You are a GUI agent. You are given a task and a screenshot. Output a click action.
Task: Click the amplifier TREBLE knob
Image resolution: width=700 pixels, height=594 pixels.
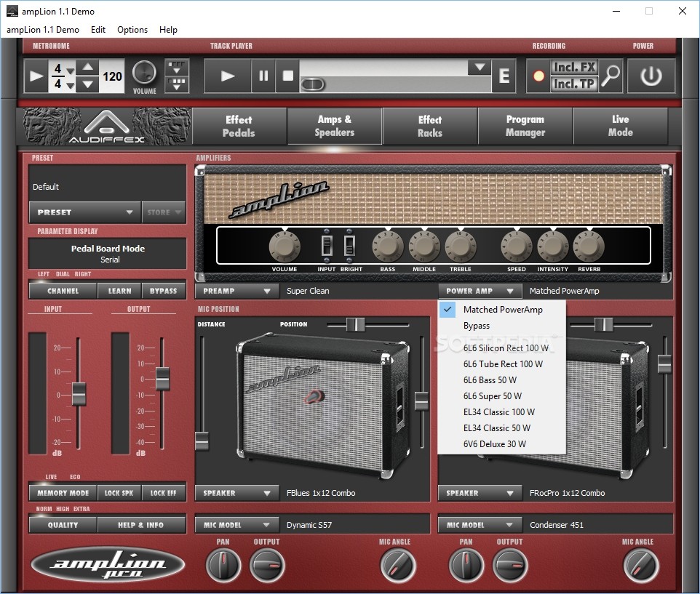(x=461, y=246)
